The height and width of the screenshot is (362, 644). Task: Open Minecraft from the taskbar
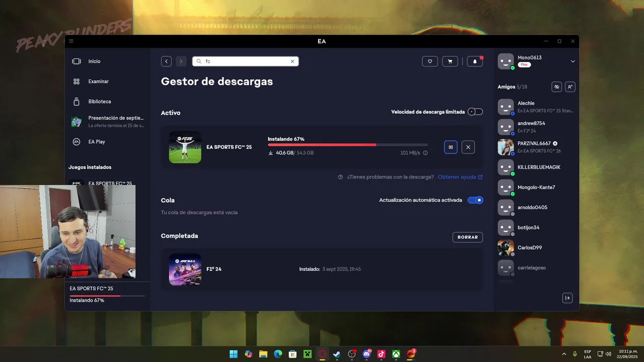point(307,354)
